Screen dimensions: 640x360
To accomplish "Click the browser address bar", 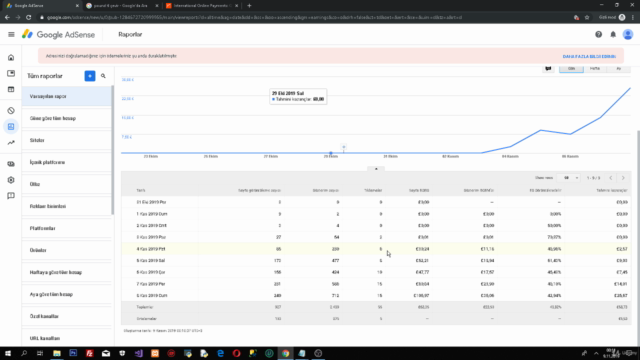I will 302,18.
